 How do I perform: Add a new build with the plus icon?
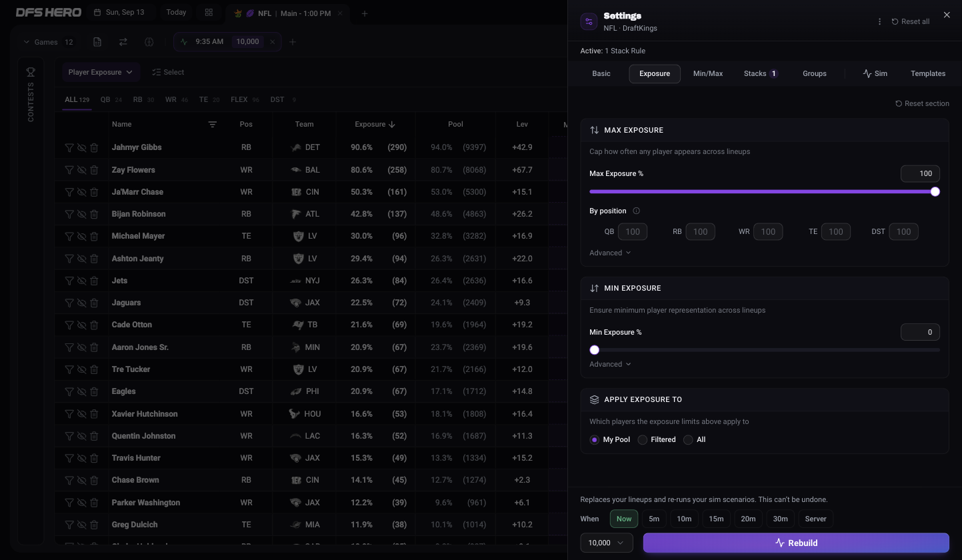(292, 42)
